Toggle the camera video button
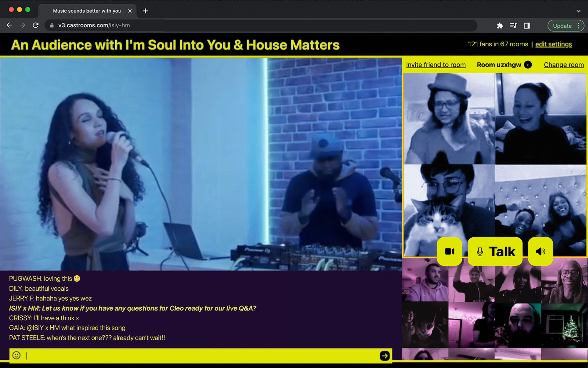The image size is (588, 368). coord(449,251)
